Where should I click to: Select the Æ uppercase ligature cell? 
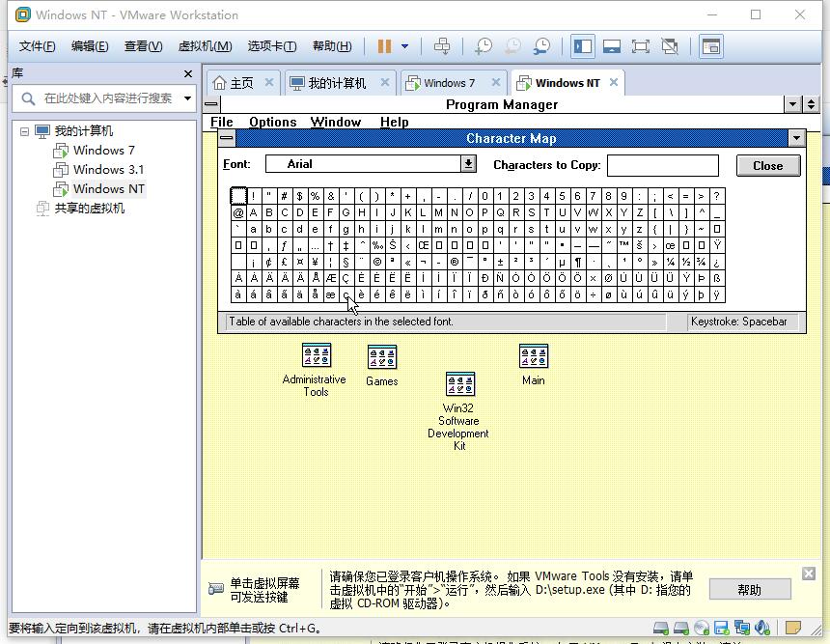tap(331, 278)
